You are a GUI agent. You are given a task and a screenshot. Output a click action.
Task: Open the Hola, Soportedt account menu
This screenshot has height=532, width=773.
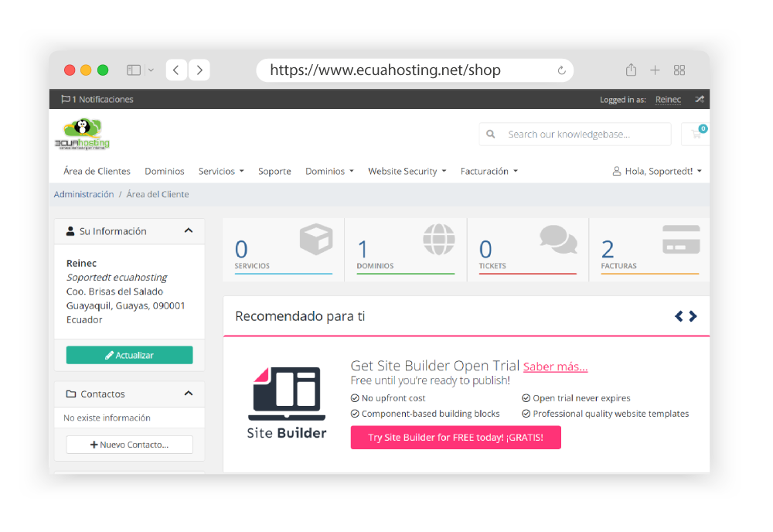[x=656, y=171]
